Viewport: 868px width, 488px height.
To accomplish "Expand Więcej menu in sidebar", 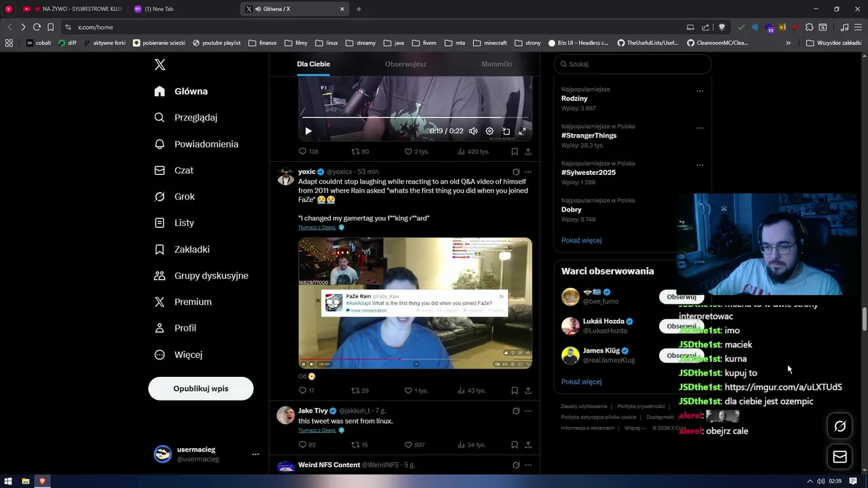I will (x=178, y=354).
